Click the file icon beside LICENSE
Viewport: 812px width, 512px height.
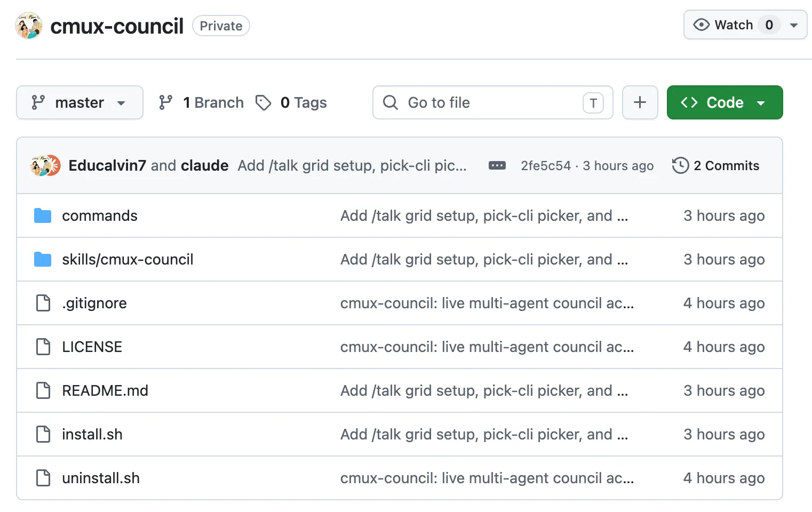(43, 347)
